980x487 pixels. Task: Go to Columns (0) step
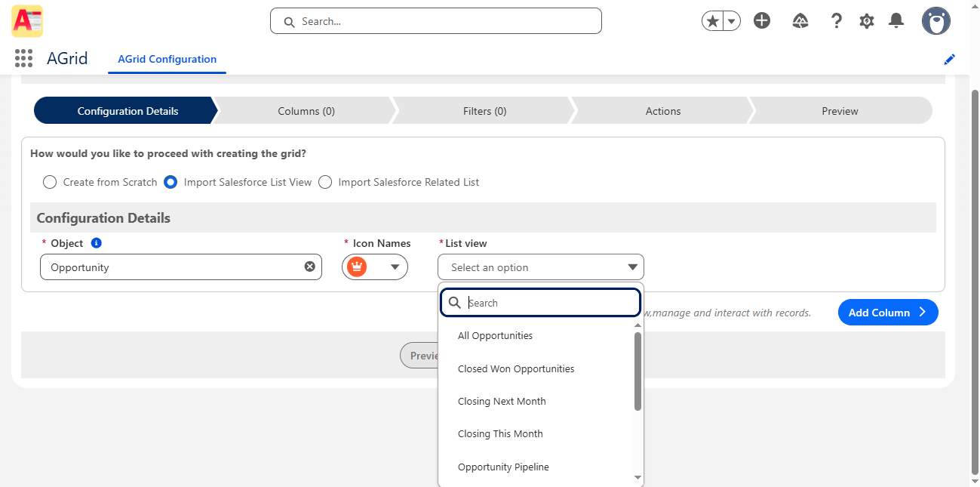[x=306, y=111]
